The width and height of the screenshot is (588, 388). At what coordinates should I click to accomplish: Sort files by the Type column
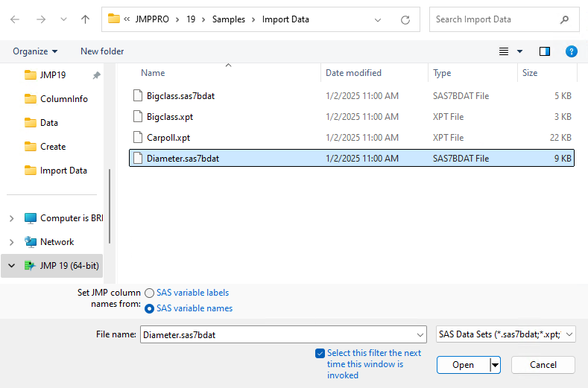442,73
